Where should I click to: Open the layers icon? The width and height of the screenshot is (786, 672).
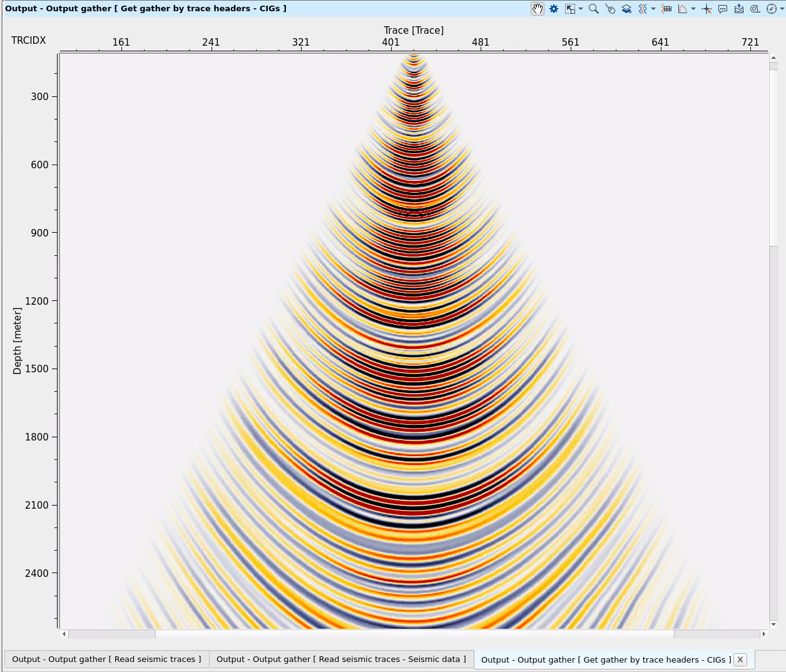click(x=626, y=9)
